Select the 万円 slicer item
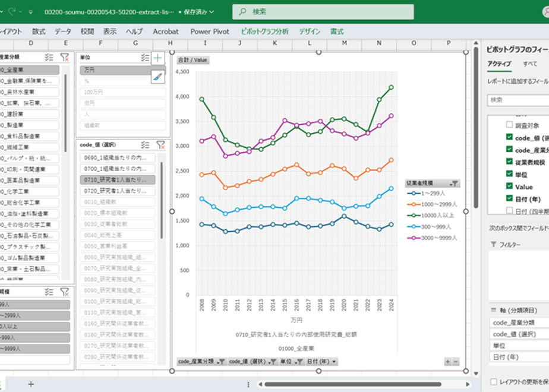Screen dimensions: 549x392 click(x=122, y=70)
